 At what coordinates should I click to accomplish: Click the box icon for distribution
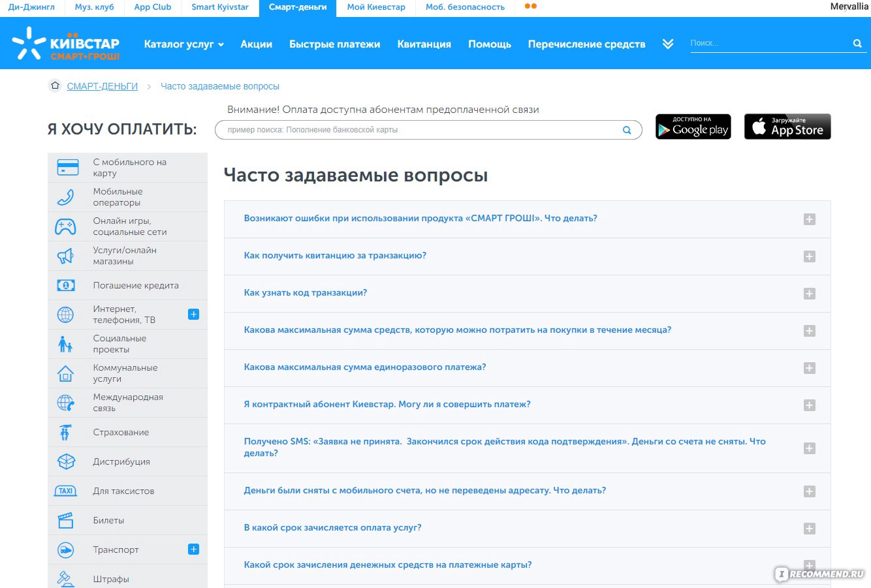(67, 461)
